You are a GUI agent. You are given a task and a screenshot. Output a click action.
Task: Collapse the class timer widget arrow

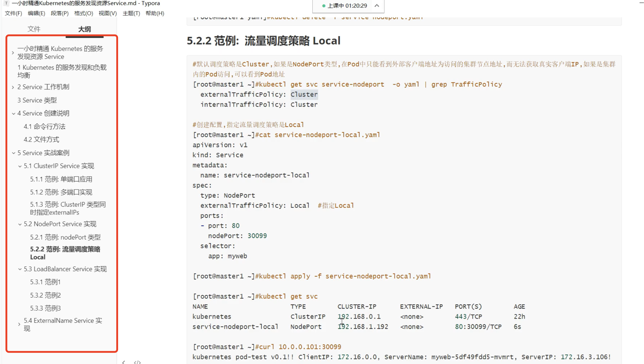click(377, 5)
